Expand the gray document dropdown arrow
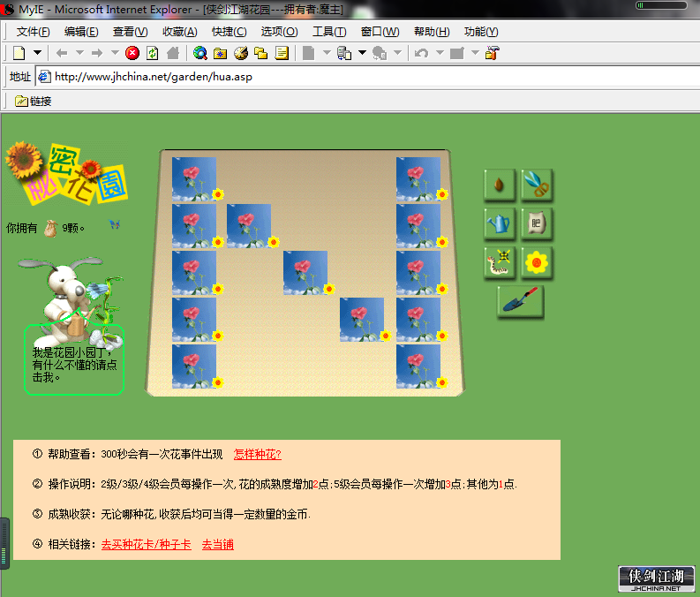Image resolution: width=700 pixels, height=597 pixels. (x=327, y=53)
